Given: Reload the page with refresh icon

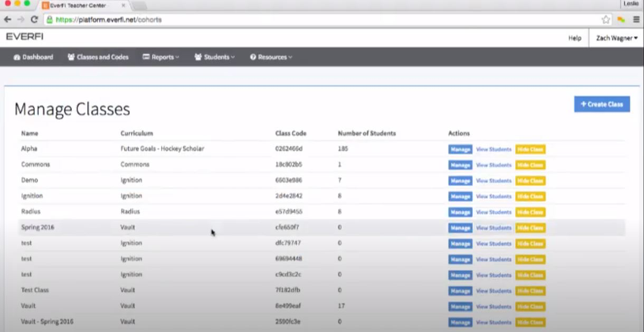Looking at the screenshot, I should tap(34, 20).
